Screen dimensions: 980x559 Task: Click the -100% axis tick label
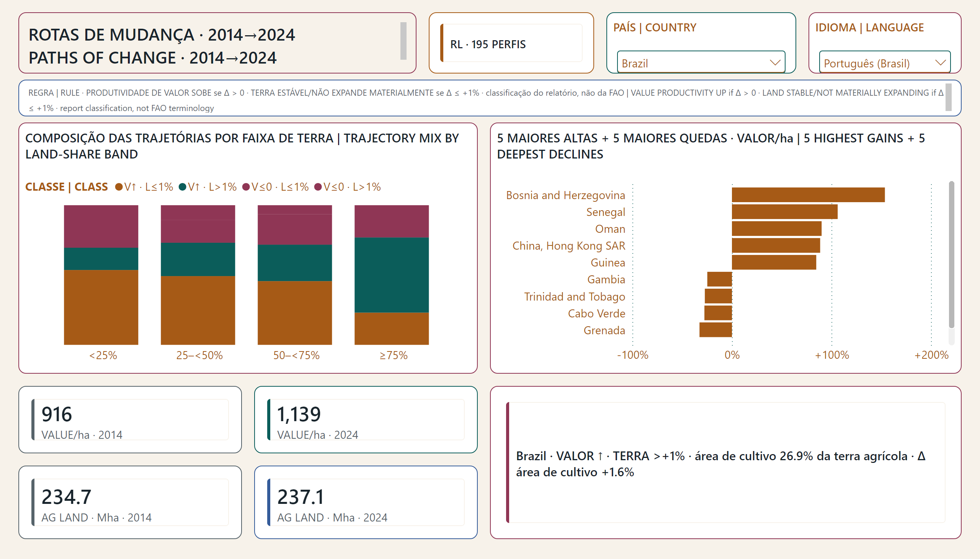633,355
